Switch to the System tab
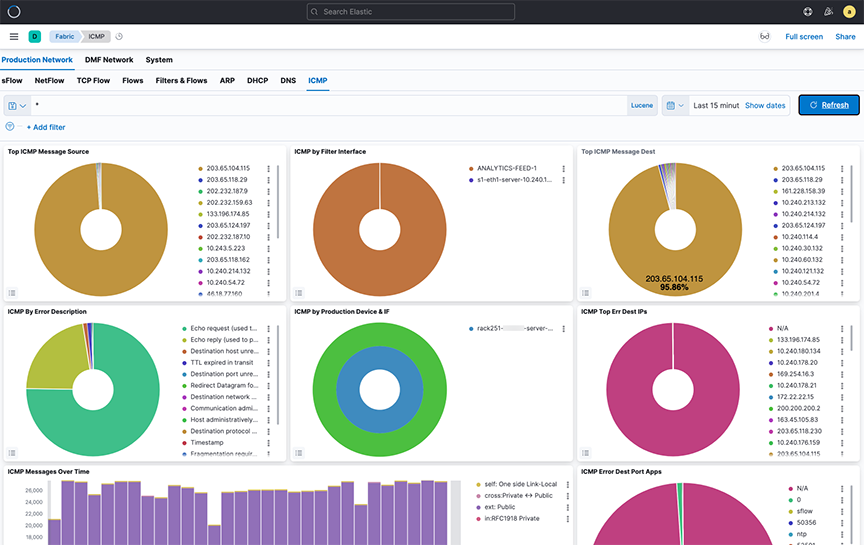This screenshot has width=864, height=545. (159, 60)
